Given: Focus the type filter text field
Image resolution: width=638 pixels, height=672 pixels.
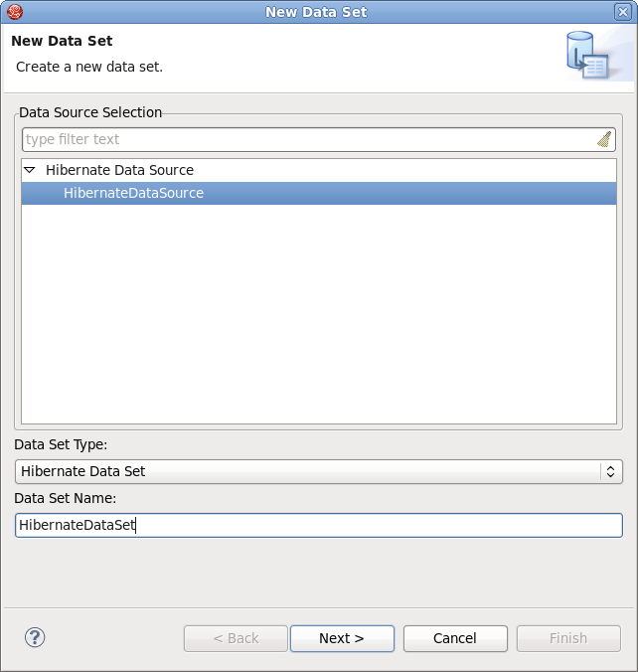Looking at the screenshot, I should (x=308, y=139).
